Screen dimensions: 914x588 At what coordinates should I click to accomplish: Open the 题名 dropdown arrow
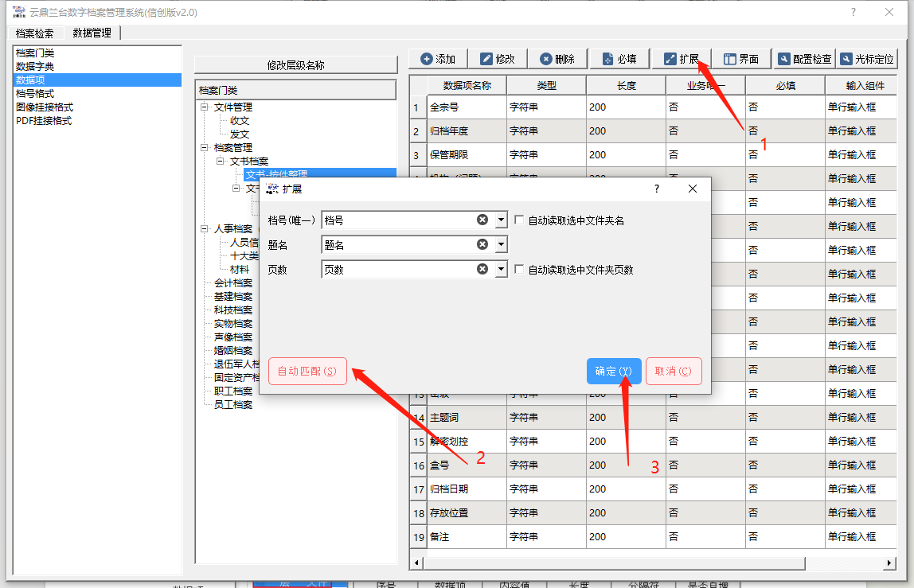click(501, 245)
